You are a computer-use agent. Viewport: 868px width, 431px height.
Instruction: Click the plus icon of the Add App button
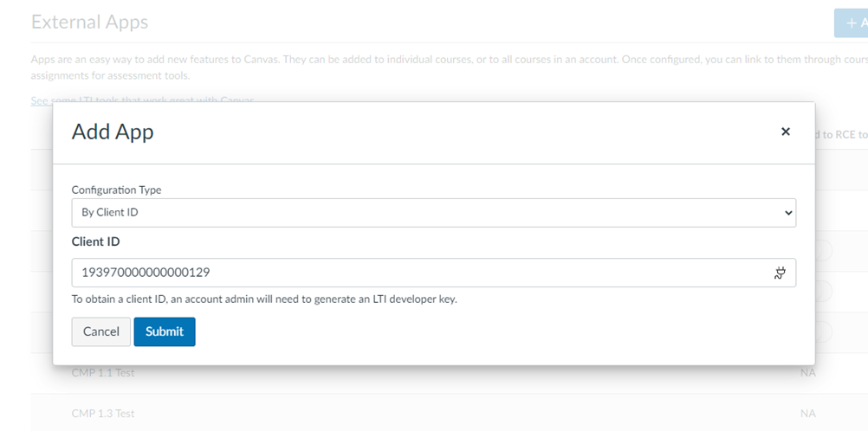(852, 23)
